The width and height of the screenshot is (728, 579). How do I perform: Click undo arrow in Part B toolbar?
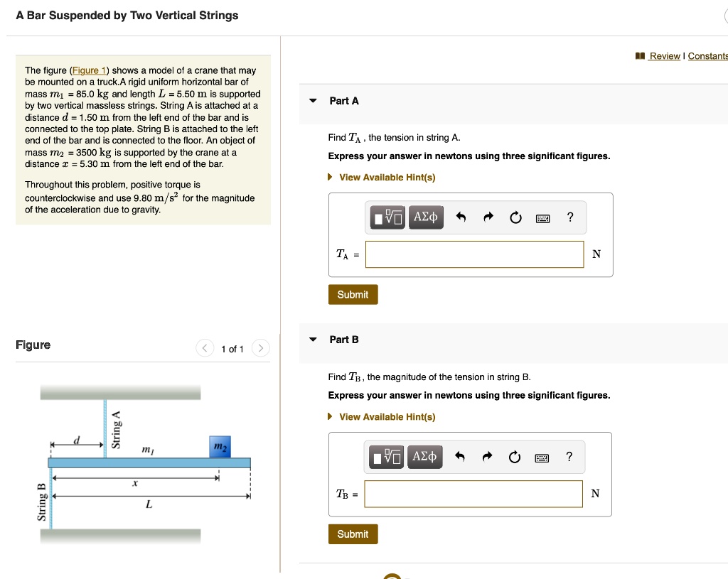[x=461, y=457]
